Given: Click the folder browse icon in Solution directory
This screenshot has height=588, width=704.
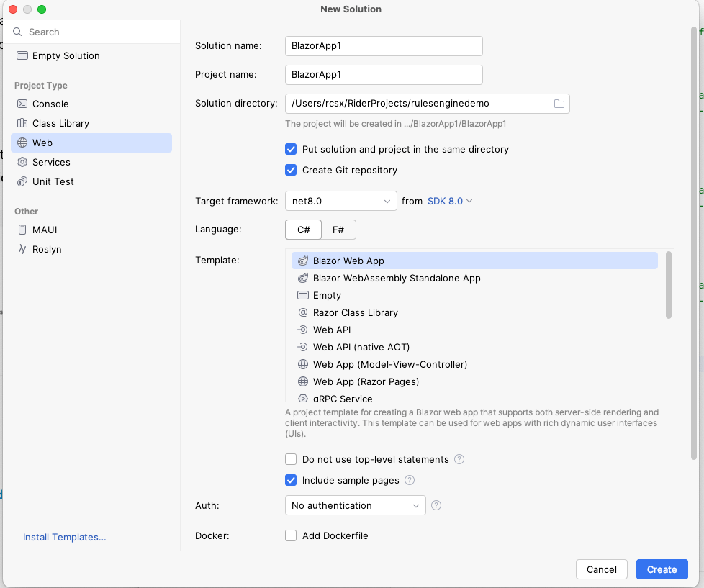Looking at the screenshot, I should point(559,104).
